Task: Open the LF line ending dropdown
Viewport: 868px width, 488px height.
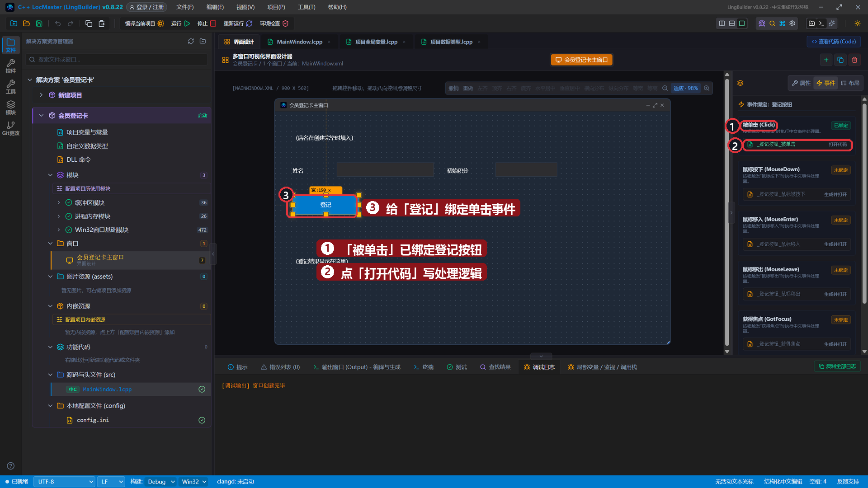Action: (x=111, y=482)
